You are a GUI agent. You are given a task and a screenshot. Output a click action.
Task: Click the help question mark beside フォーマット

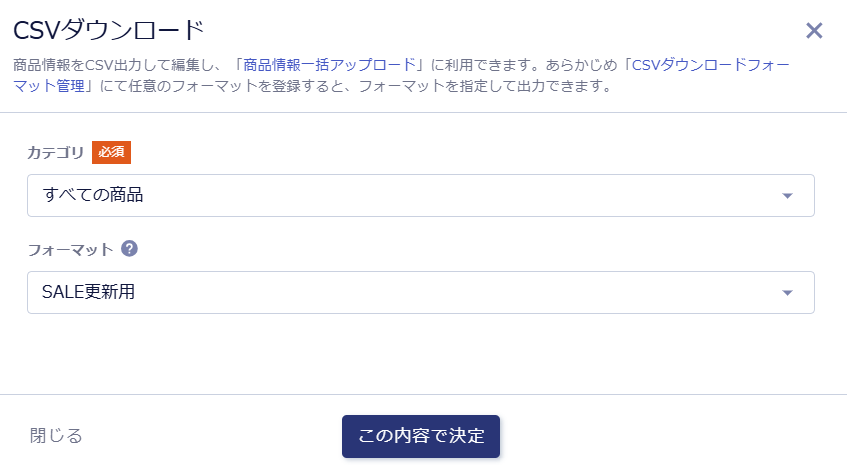pos(129,248)
